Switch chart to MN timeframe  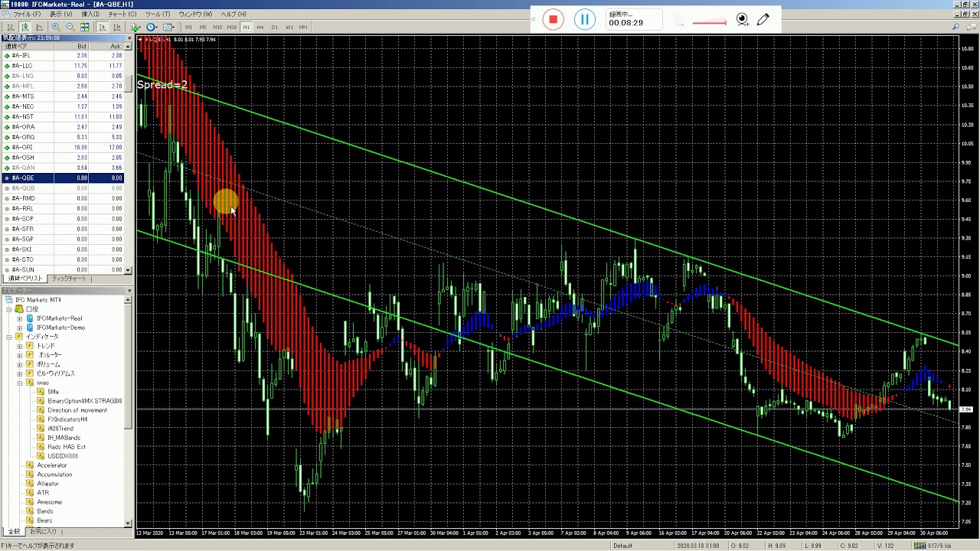(303, 27)
